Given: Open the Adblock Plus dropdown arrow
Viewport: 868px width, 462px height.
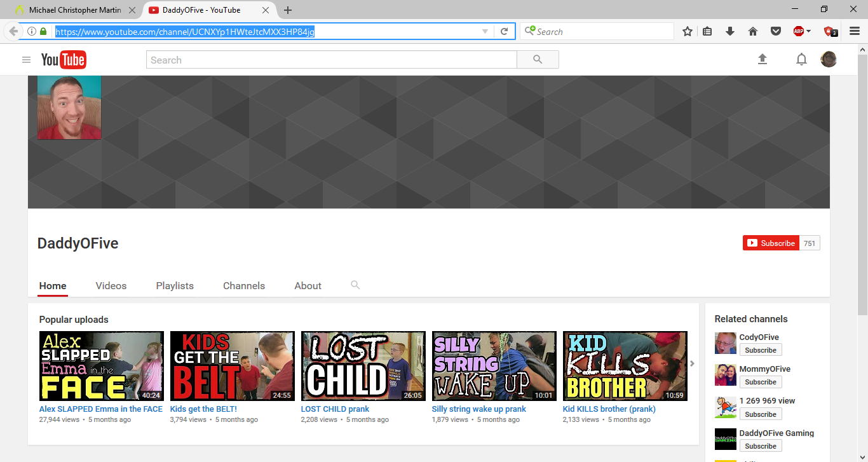Looking at the screenshot, I should point(809,31).
